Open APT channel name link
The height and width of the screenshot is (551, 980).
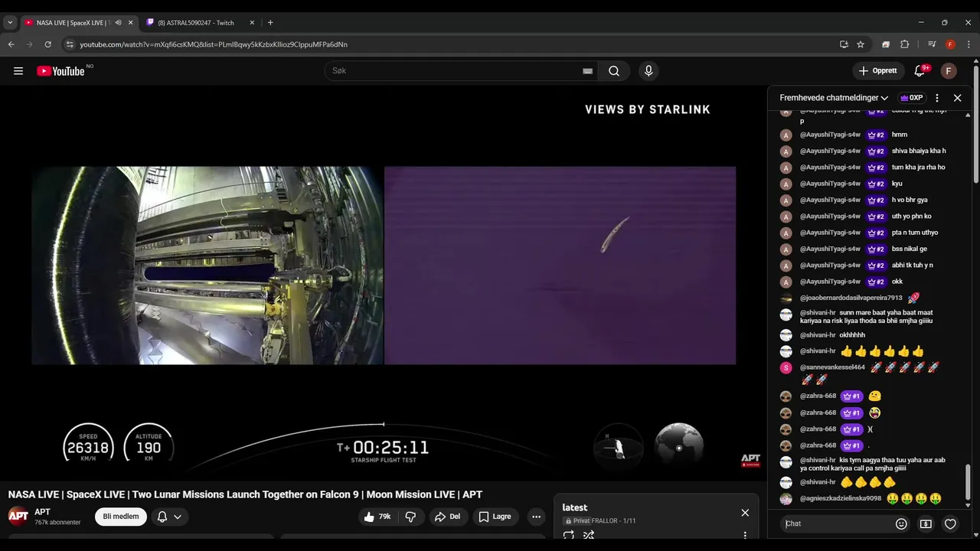(42, 512)
